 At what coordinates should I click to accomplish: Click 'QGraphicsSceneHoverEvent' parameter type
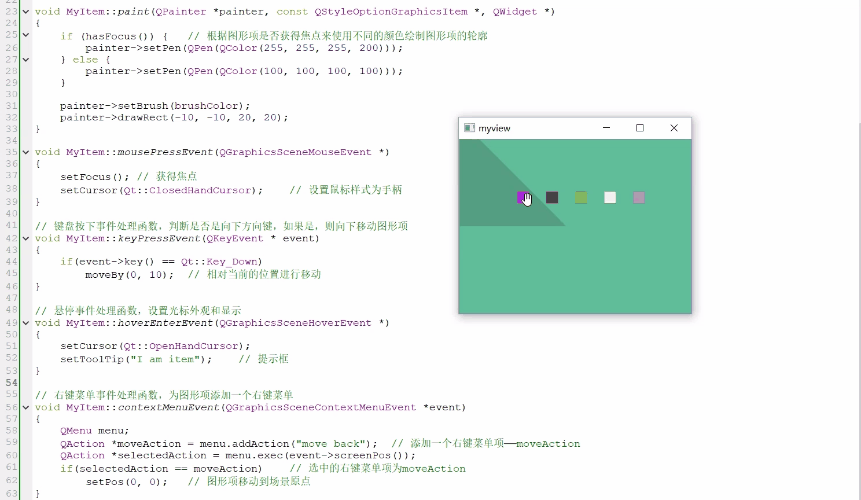(295, 323)
